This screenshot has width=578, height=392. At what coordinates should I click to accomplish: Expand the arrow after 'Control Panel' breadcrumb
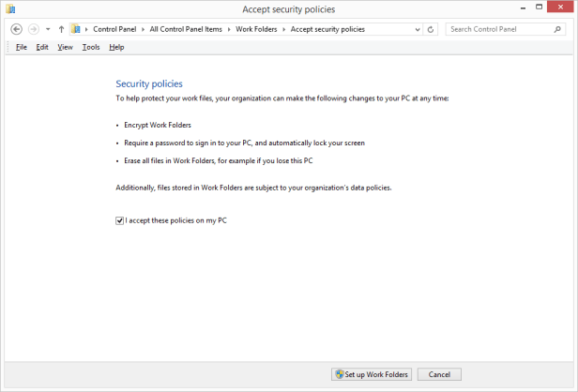pyautogui.click(x=144, y=29)
